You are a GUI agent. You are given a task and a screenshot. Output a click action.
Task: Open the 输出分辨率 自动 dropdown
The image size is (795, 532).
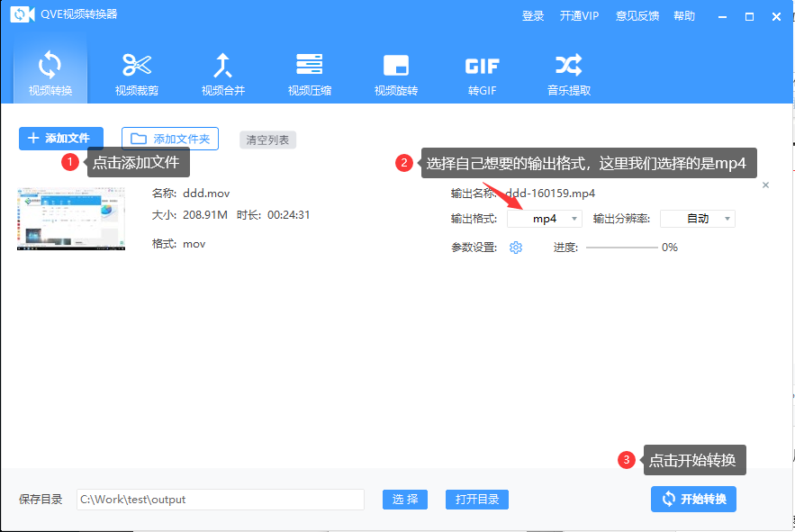coord(698,219)
